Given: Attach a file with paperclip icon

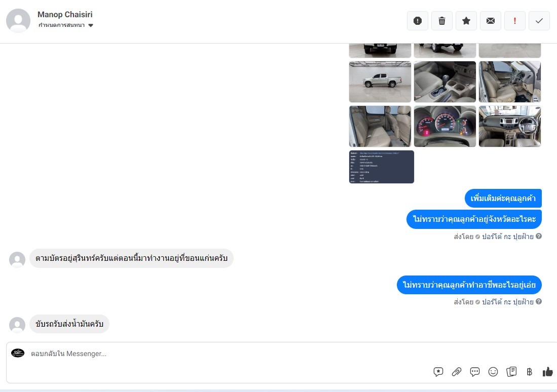Looking at the screenshot, I should click(457, 372).
